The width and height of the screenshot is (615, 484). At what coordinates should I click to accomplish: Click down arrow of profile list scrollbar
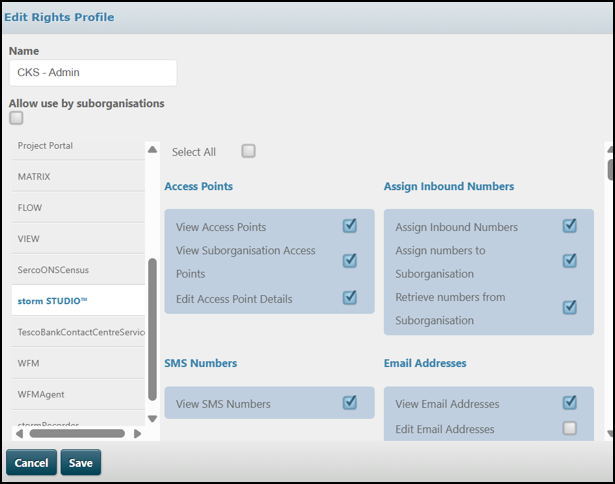[x=152, y=419]
